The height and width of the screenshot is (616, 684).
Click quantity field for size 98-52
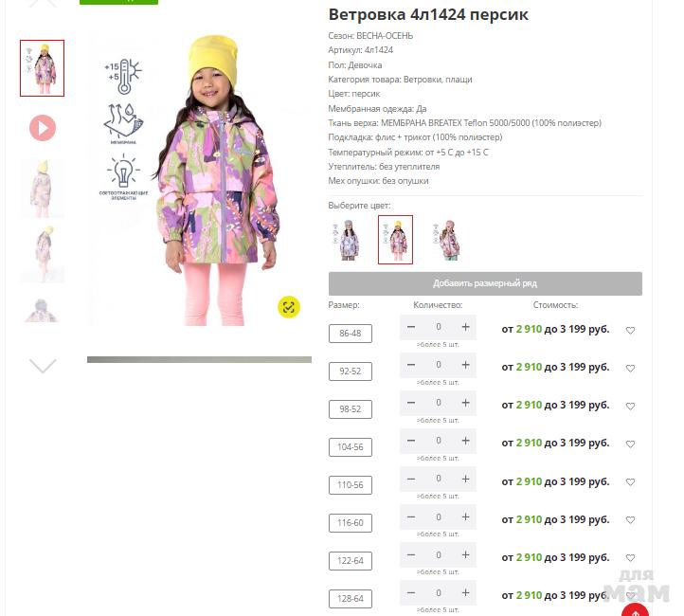[439, 403]
